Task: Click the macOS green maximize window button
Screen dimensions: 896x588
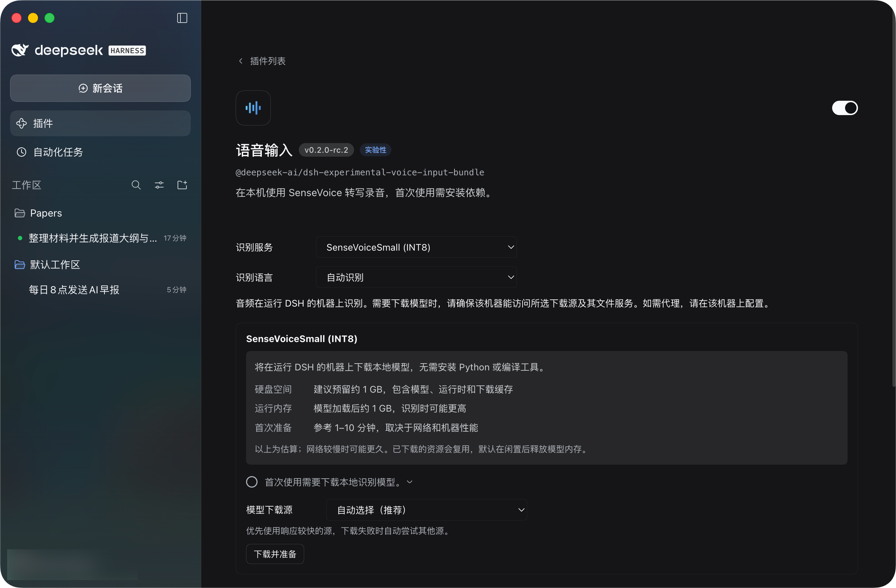Action: coord(49,18)
